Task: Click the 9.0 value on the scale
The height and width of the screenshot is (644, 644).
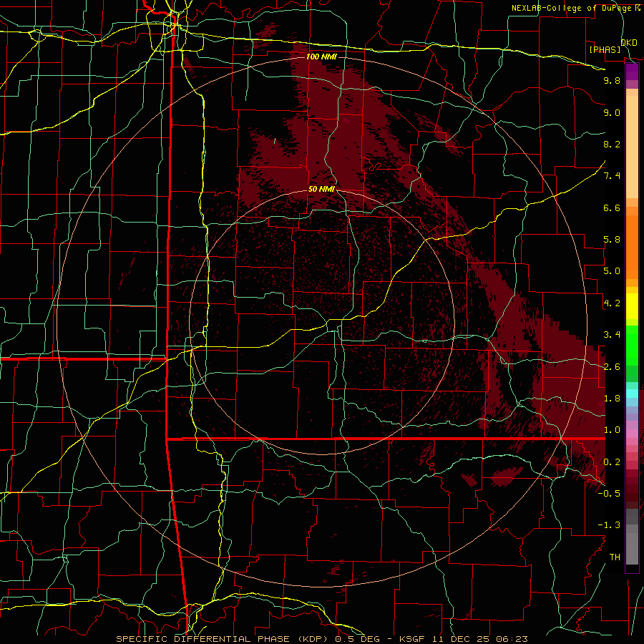Action: pyautogui.click(x=612, y=112)
